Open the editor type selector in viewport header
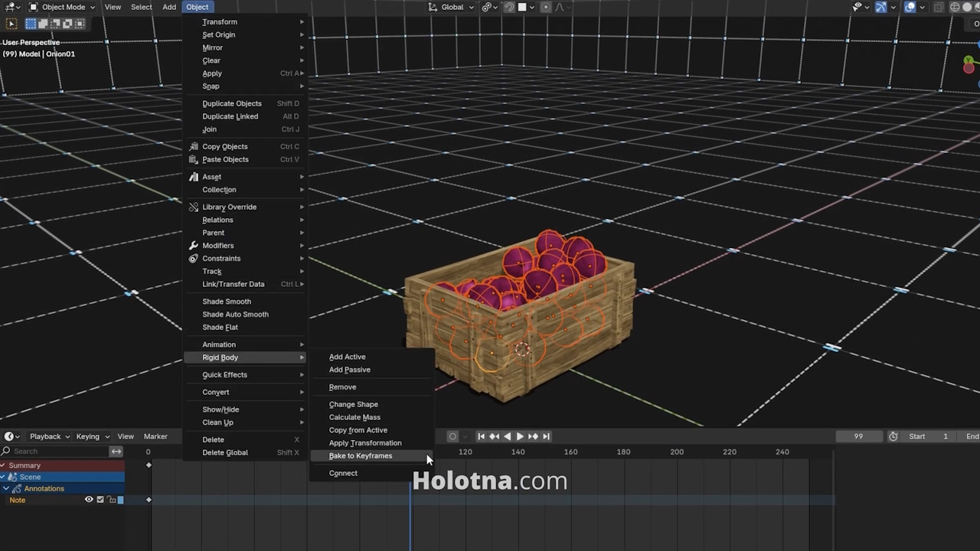Image resolution: width=980 pixels, height=551 pixels. click(11, 7)
